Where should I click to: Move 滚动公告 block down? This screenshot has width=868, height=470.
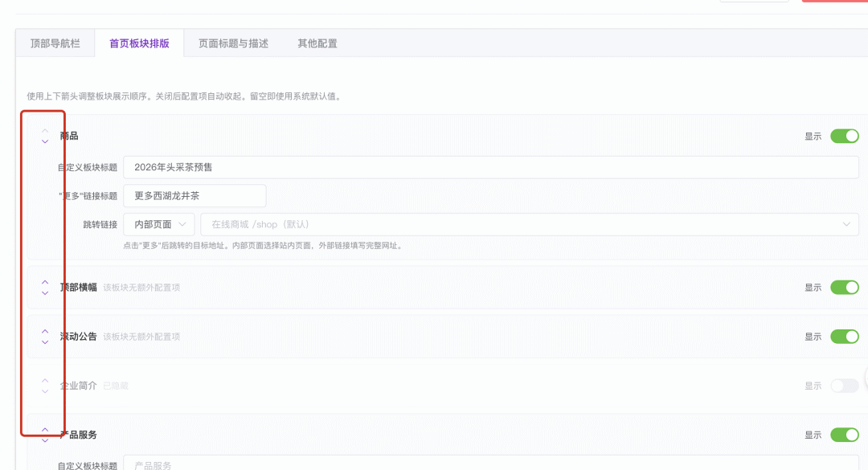coord(45,342)
